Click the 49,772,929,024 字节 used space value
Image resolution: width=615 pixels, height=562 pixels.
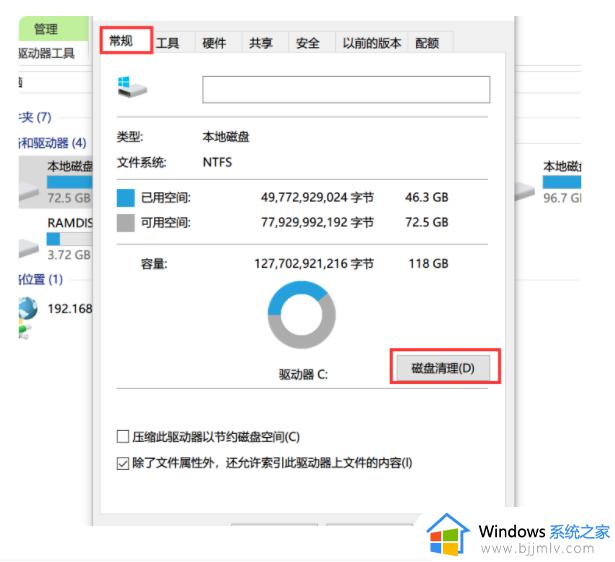[317, 197]
